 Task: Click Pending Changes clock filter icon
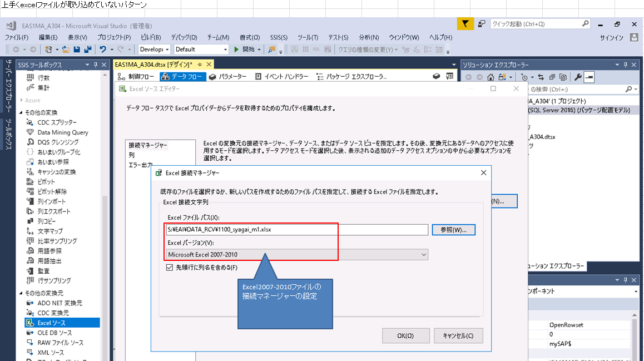pos(524,77)
